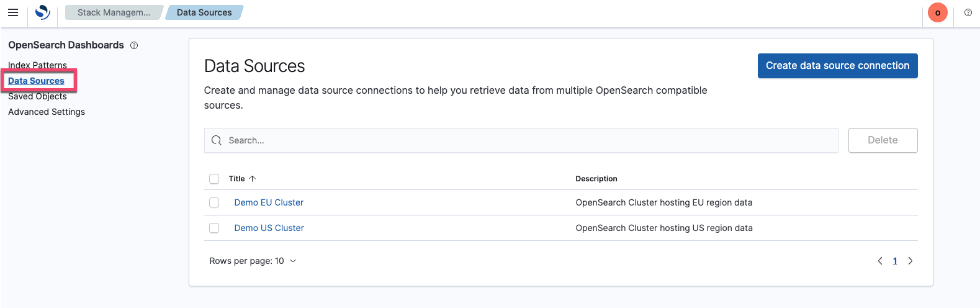Click the Data Sources page heading
The image size is (980, 308).
[x=254, y=66]
